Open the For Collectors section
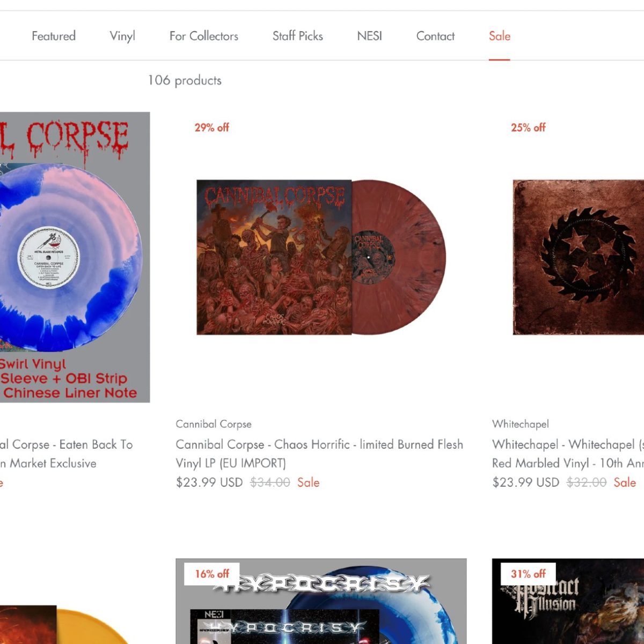The height and width of the screenshot is (644, 644). [x=204, y=36]
